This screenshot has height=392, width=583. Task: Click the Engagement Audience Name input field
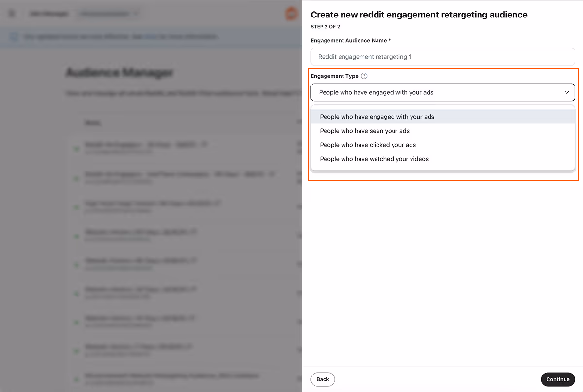[443, 56]
